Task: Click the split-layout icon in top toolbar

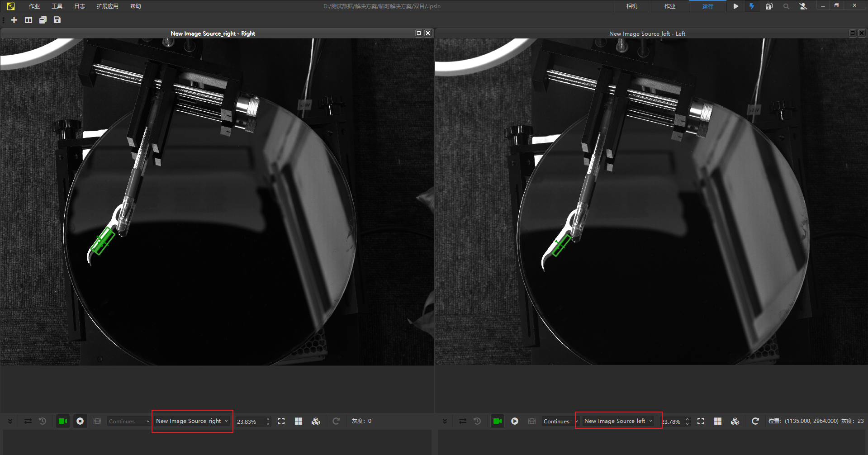Action: point(28,20)
